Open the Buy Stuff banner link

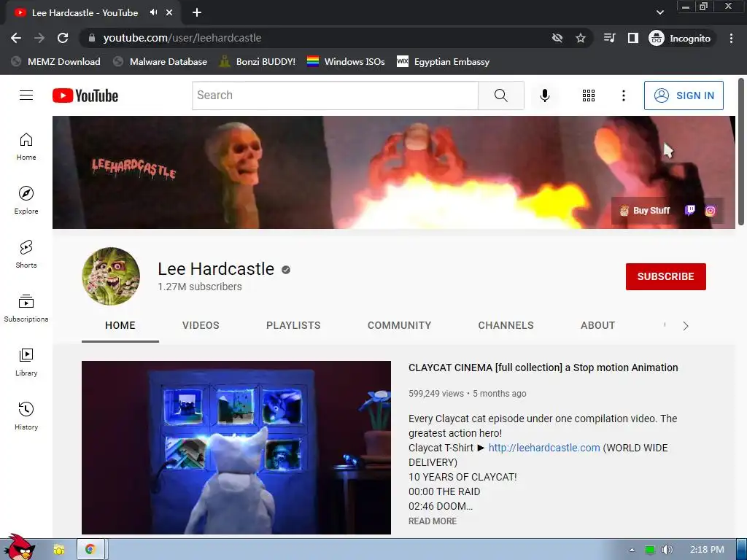645,211
